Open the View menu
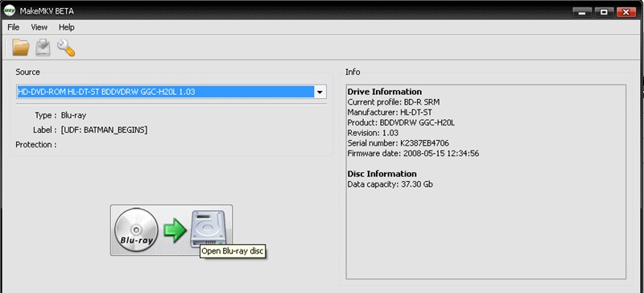Screen dimensions: 644x293 39,27
